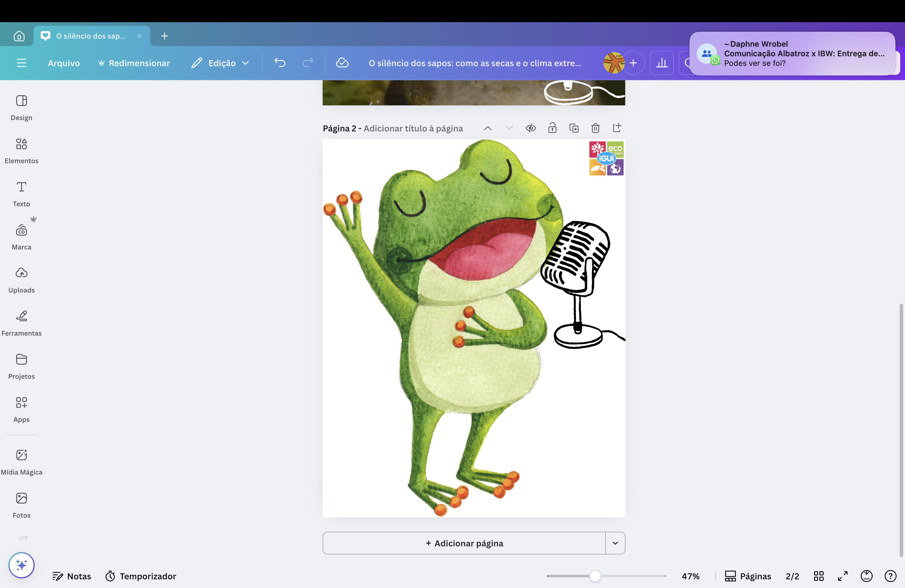Toggle grid view of pages
The width and height of the screenshot is (905, 588).
coord(818,576)
